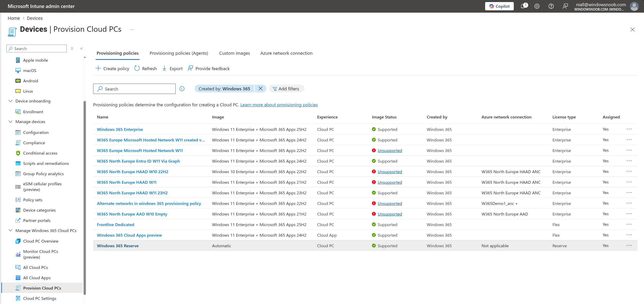Screen dimensions: 644x304
Task: Open Compliance in the sidebar
Action: pos(34,143)
